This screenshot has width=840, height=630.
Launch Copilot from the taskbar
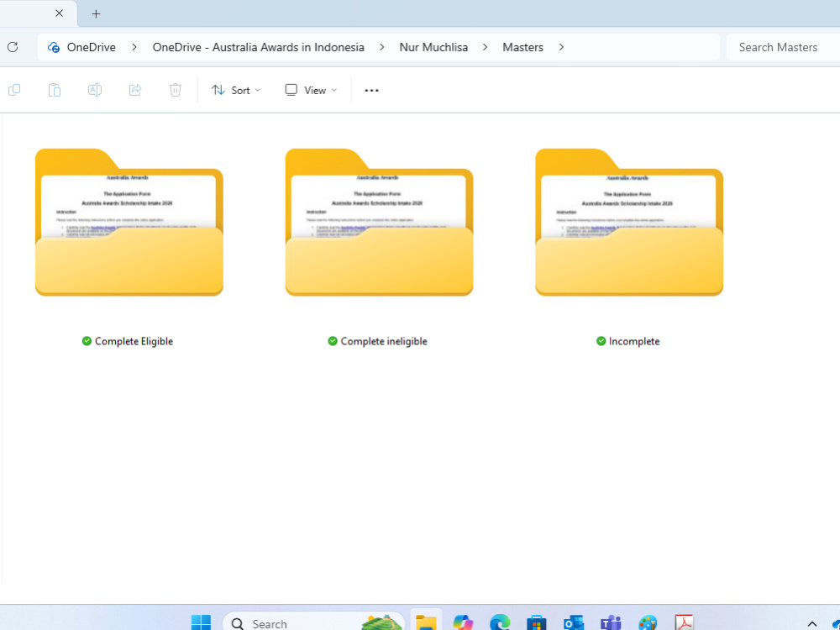(x=463, y=622)
